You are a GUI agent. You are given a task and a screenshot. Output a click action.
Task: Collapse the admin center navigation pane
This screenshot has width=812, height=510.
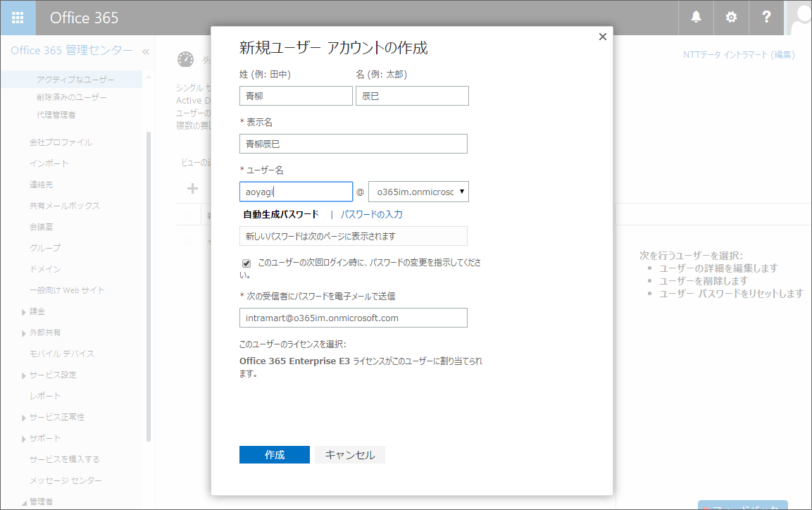[146, 51]
